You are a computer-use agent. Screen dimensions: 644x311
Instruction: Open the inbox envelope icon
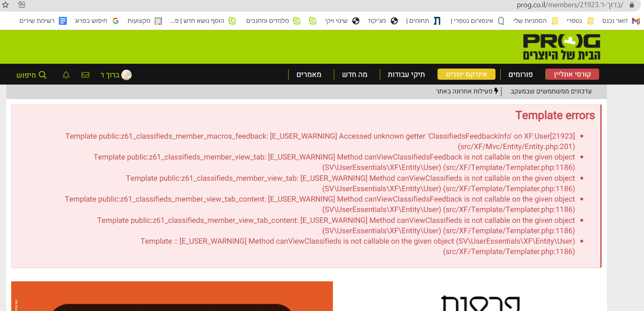(x=85, y=75)
